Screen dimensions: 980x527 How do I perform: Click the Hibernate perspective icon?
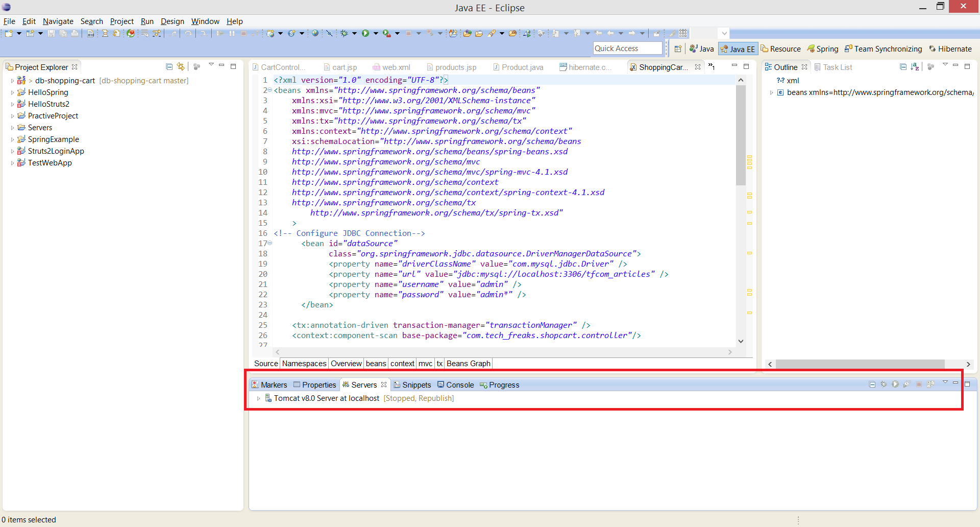point(950,49)
